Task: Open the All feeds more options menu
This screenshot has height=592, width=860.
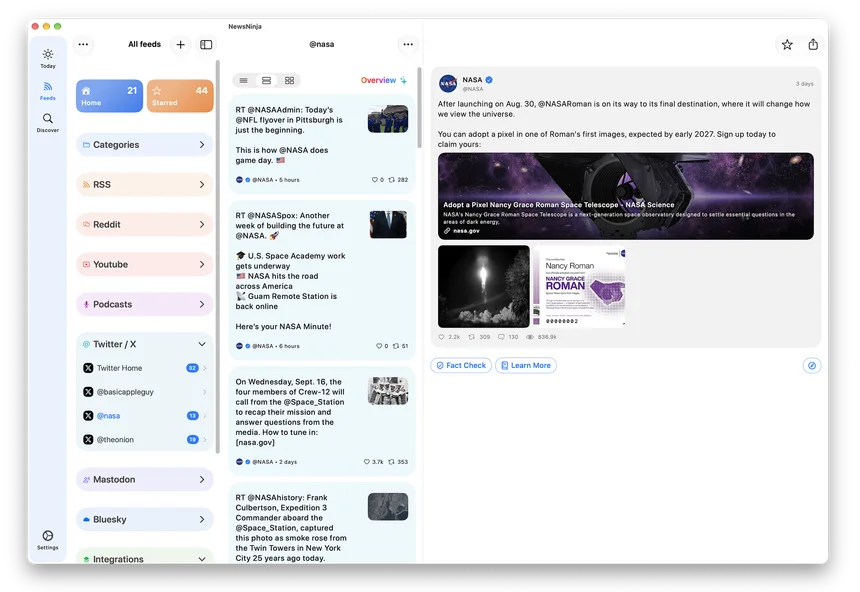Action: click(83, 44)
